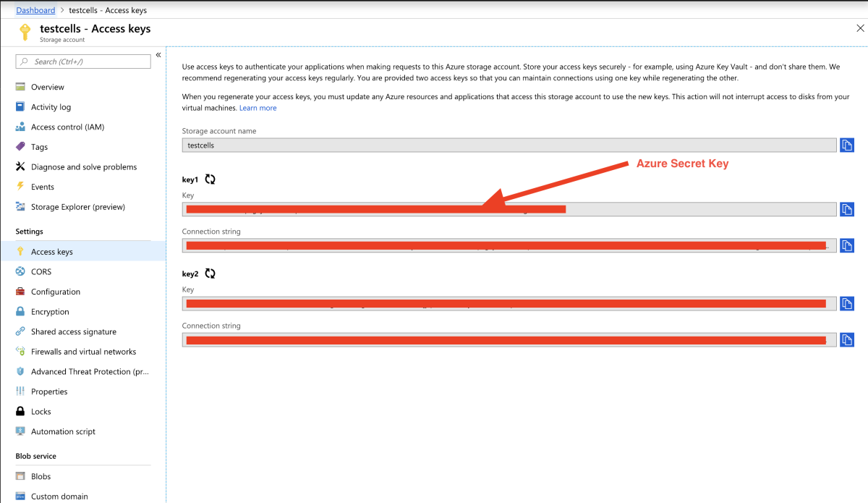Copy the key2 Key value
The height and width of the screenshot is (503, 868).
(x=847, y=303)
